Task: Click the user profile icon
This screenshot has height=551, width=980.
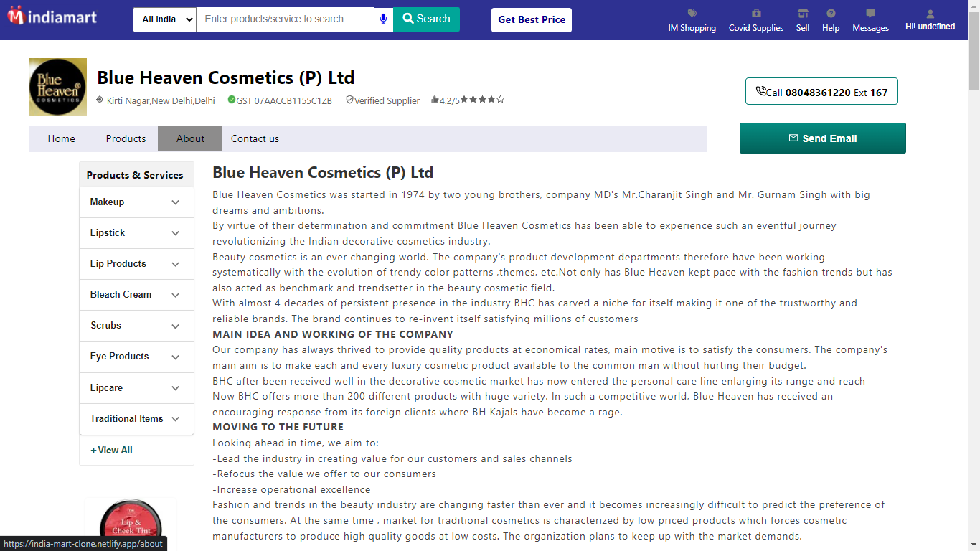Action: click(x=930, y=14)
